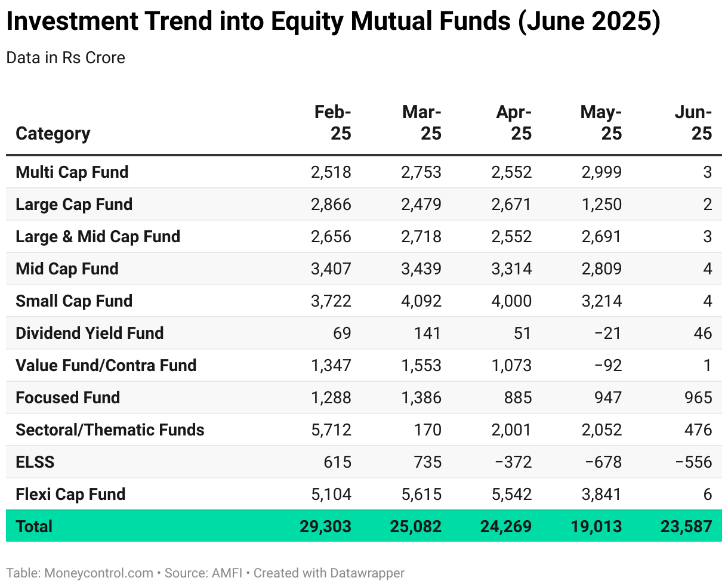Select the Flexi Cap Fund row label
Image resolution: width=728 pixels, height=587 pixels.
[70, 495]
